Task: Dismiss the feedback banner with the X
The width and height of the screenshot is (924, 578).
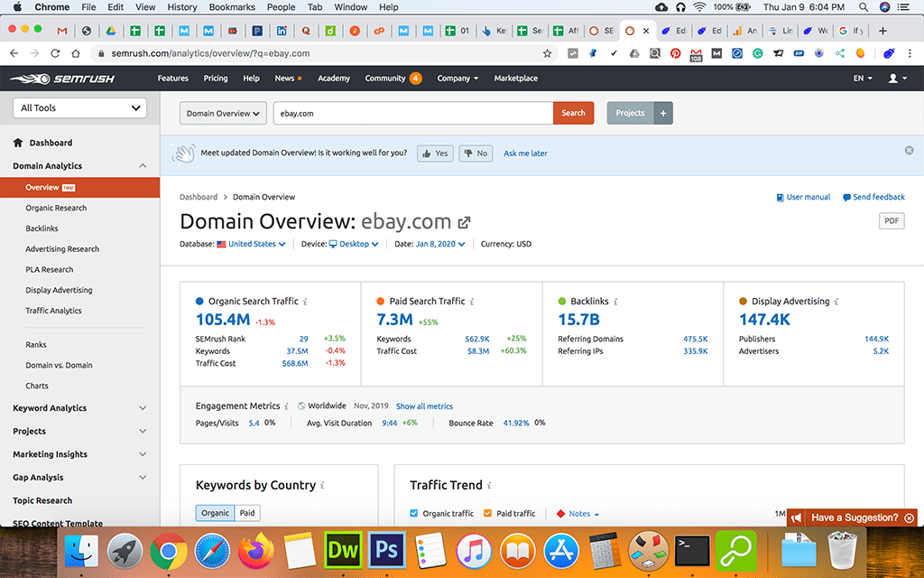Action: point(910,151)
